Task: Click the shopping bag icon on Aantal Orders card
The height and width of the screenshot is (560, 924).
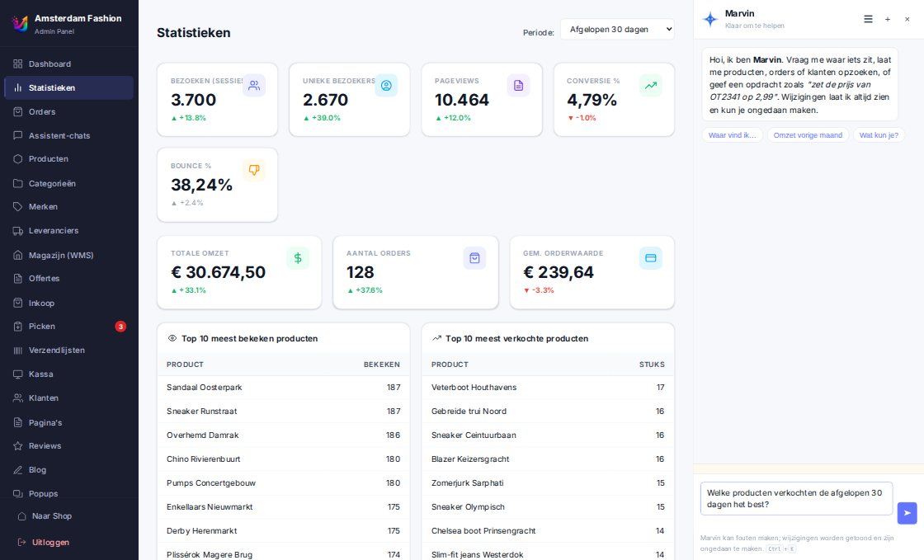Action: tap(474, 258)
